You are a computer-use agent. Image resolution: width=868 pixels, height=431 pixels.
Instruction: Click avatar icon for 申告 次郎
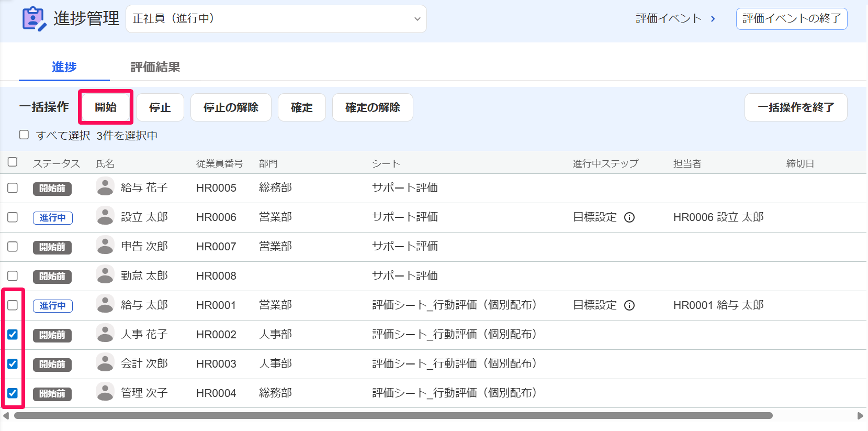coord(105,245)
